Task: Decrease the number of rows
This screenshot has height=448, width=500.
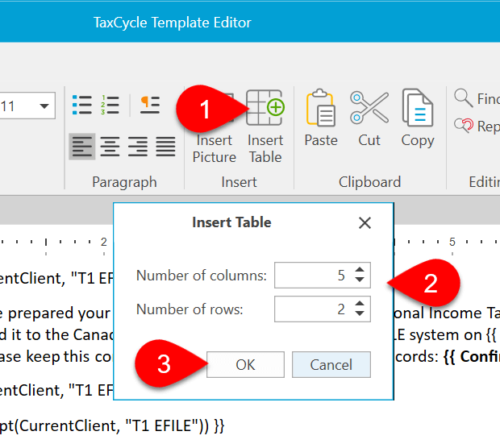Action: tap(360, 314)
